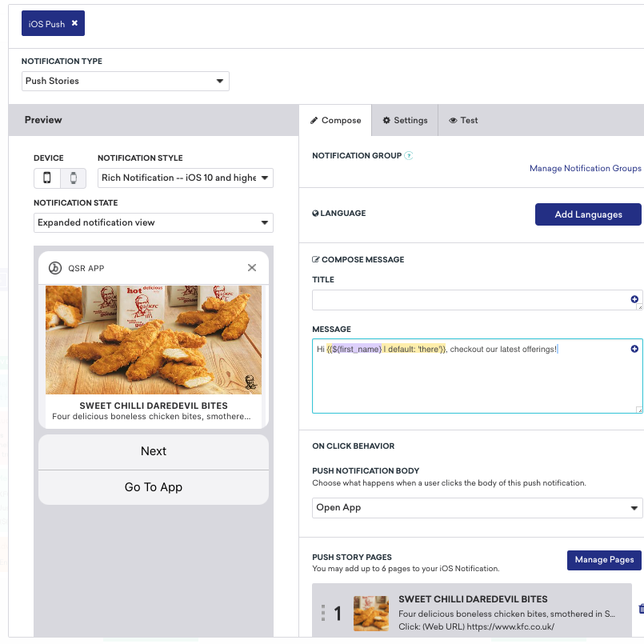The width and height of the screenshot is (644, 644).
Task: Open the Notification Group help tooltip icon
Action: 409,155
